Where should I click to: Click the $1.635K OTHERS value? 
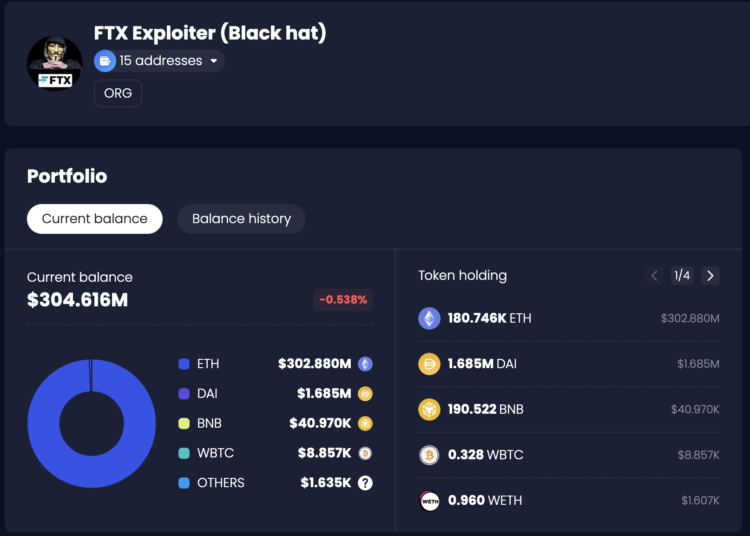click(x=326, y=483)
